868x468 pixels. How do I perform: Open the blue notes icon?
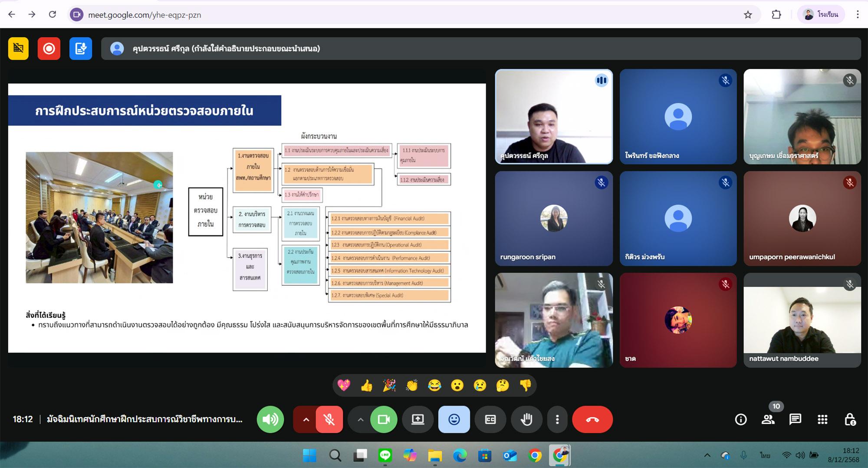(x=81, y=48)
